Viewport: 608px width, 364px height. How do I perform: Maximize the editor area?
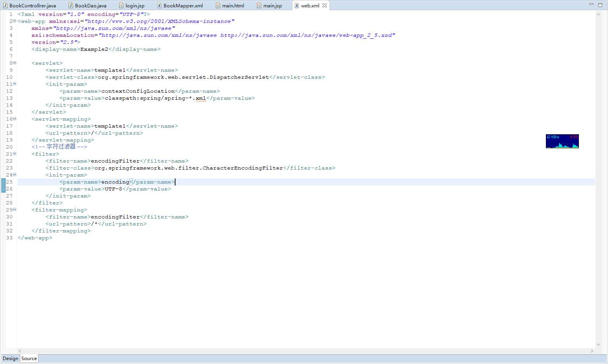point(600,5)
